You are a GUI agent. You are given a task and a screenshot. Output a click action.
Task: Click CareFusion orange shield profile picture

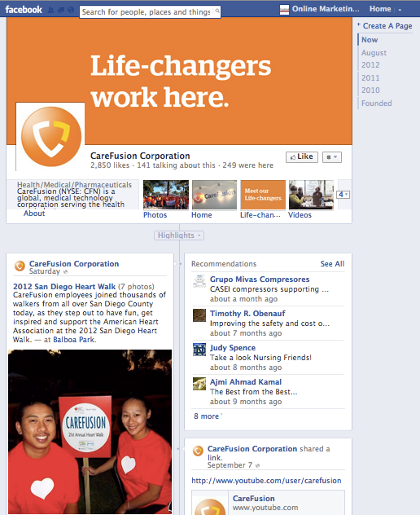pyautogui.click(x=50, y=136)
